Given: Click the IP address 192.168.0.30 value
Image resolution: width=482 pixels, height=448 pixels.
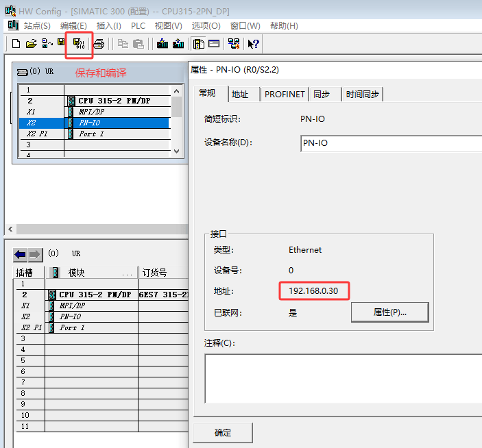Looking at the screenshot, I should coord(313,290).
